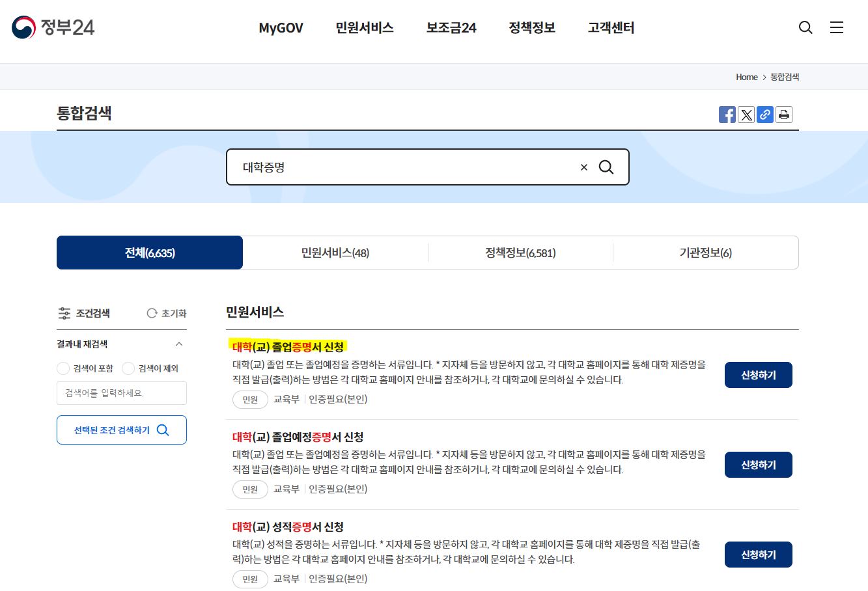This screenshot has width=868, height=591.
Task: Clear the 대학증명 search text
Action: [584, 167]
